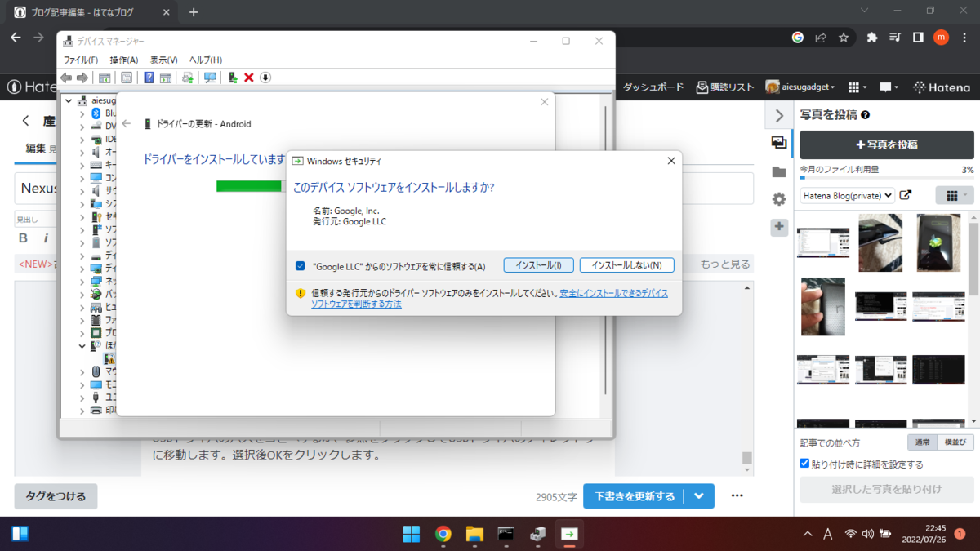The width and height of the screenshot is (980, 551).
Task: Click volume icon in system tray
Action: (868, 534)
